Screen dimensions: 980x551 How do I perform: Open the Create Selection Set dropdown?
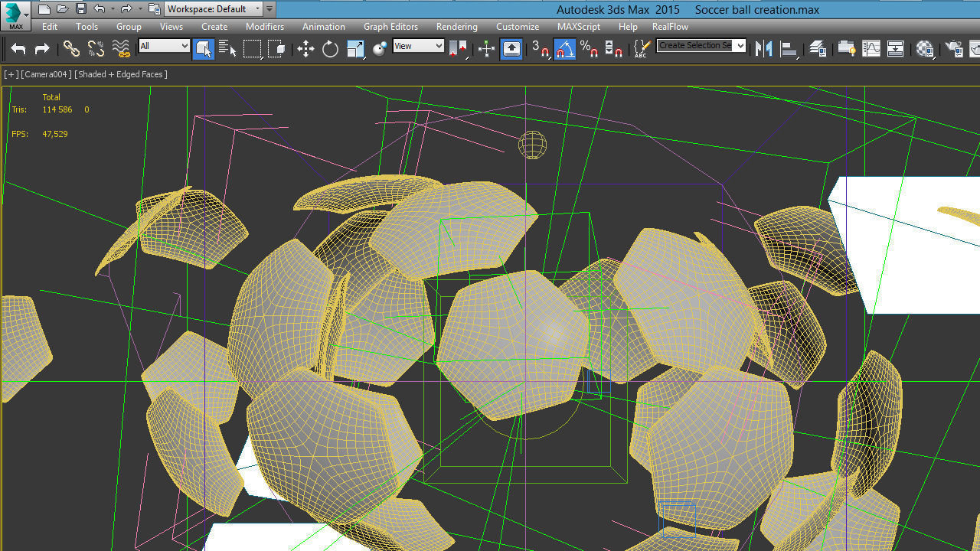[701, 46]
